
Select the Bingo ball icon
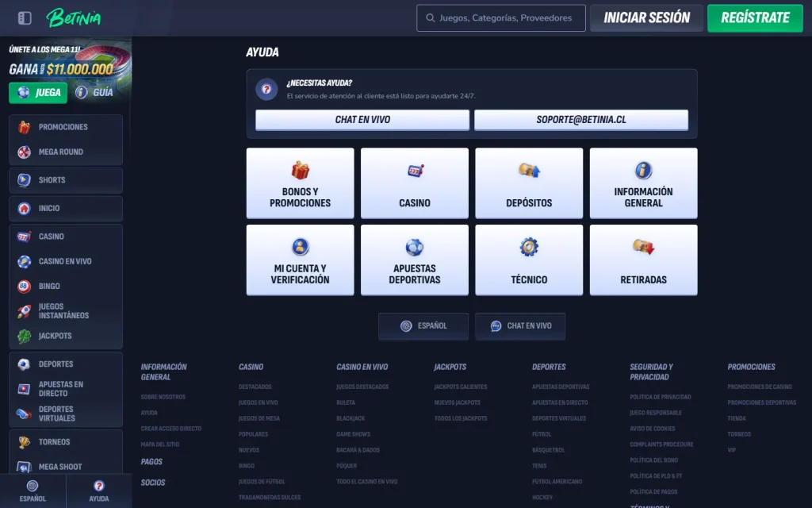click(x=24, y=286)
